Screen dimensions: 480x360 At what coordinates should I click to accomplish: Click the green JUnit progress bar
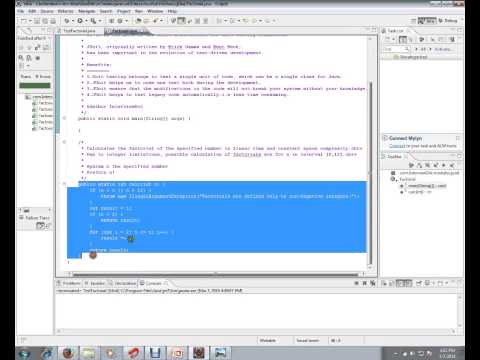35,86
